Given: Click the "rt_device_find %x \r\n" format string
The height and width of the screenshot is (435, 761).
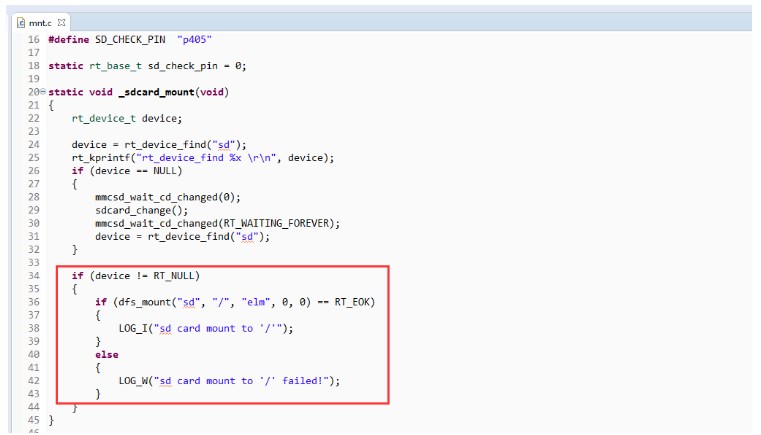Looking at the screenshot, I should 206,158.
